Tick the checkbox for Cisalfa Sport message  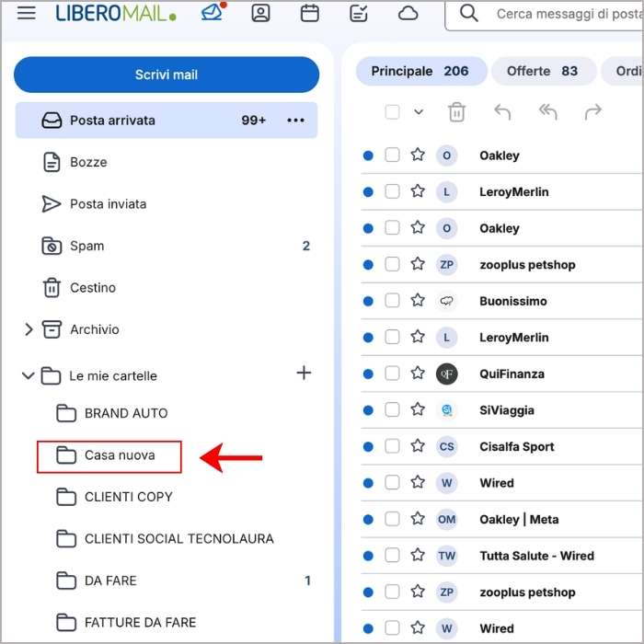pos(392,445)
